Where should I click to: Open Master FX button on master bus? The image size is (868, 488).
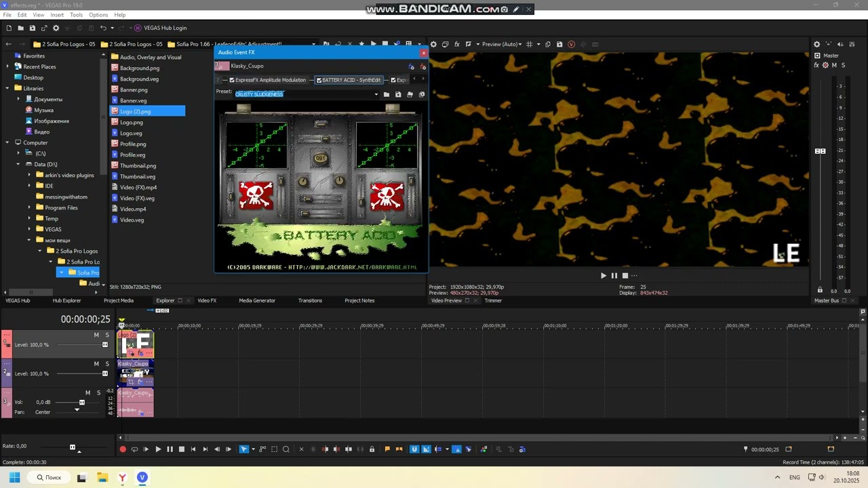(x=816, y=65)
